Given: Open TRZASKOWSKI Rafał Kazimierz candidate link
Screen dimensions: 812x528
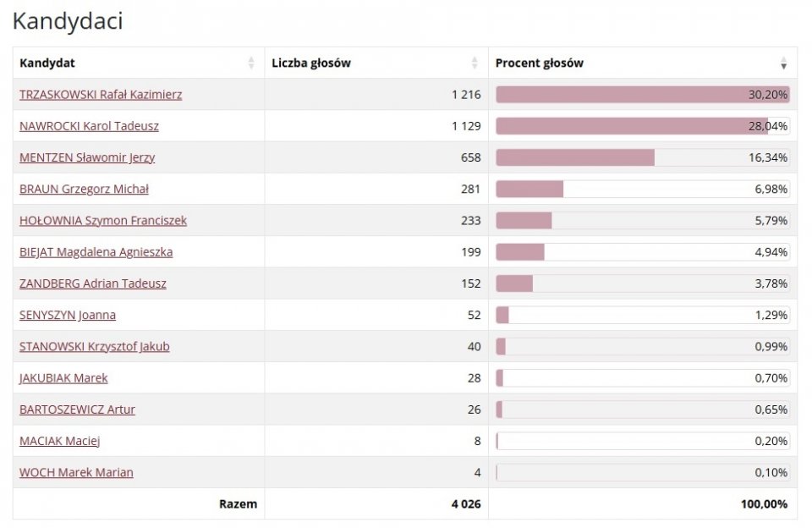Looking at the screenshot, I should pos(101,95).
